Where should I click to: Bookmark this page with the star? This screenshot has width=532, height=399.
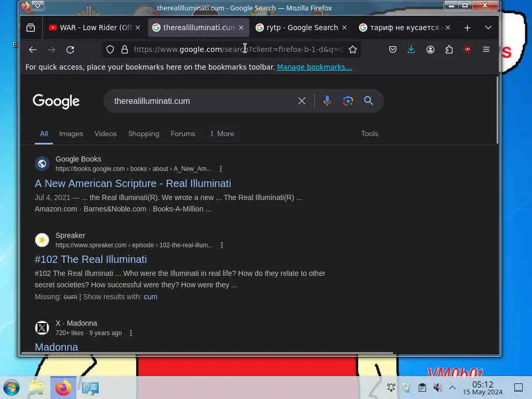pos(353,49)
